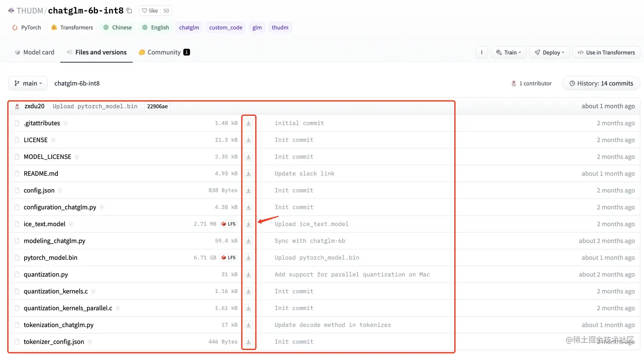
Task: Open History: 14 commits
Action: [x=601, y=83]
